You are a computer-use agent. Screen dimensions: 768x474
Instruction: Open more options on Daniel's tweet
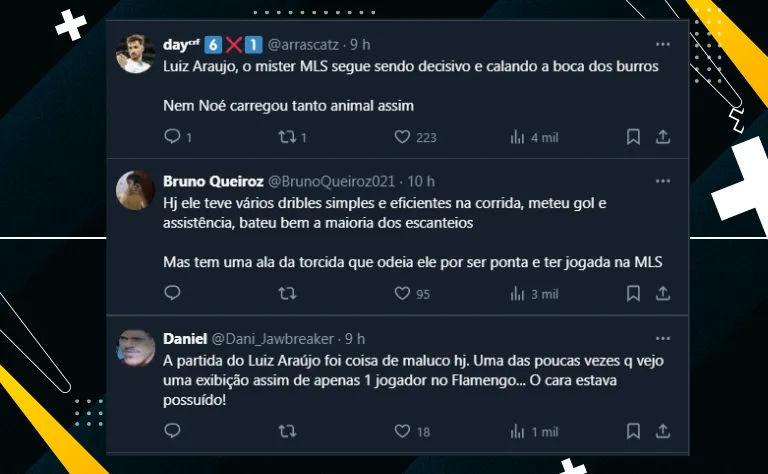coord(662,339)
